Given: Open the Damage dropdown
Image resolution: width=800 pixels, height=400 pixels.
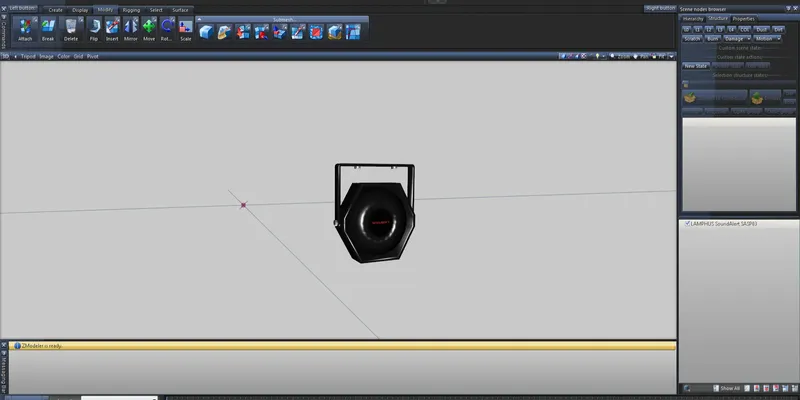Looking at the screenshot, I should pyautogui.click(x=739, y=38).
